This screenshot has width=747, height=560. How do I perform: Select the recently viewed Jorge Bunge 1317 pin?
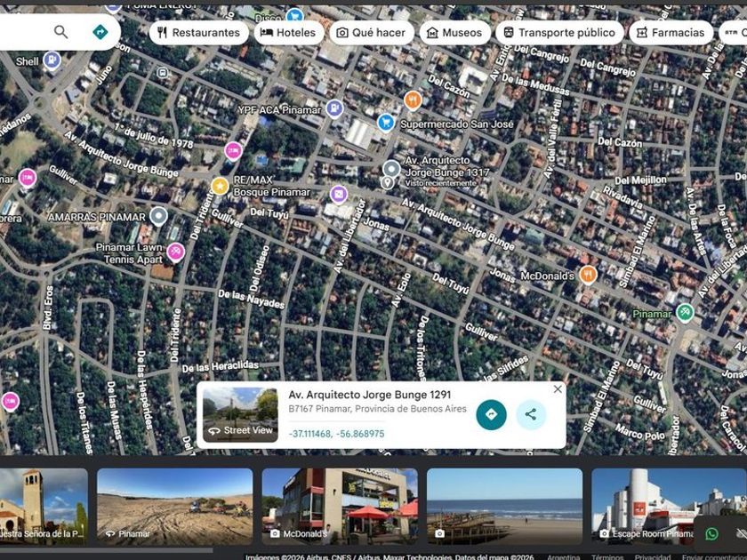(x=391, y=170)
